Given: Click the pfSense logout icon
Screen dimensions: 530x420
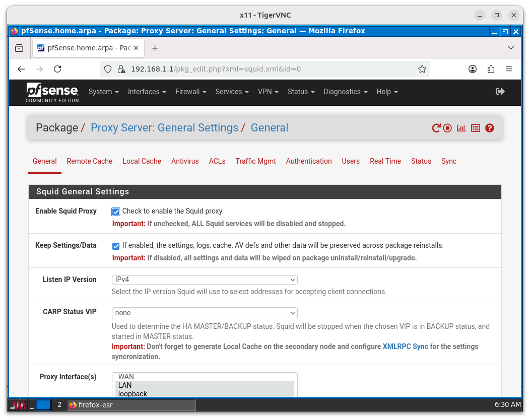Looking at the screenshot, I should 500,91.
